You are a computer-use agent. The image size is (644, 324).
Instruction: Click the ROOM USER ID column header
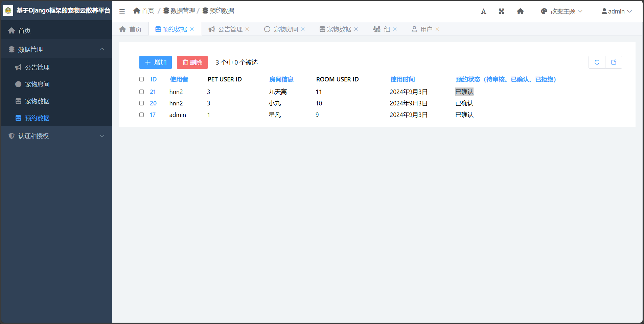pyautogui.click(x=337, y=79)
